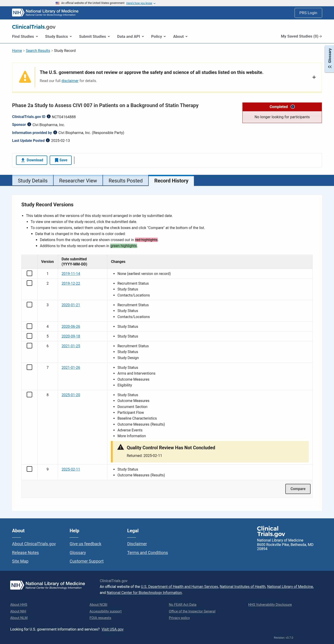Click info icon beside Last Update Posted
This screenshot has height=644, width=334.
(48, 140)
